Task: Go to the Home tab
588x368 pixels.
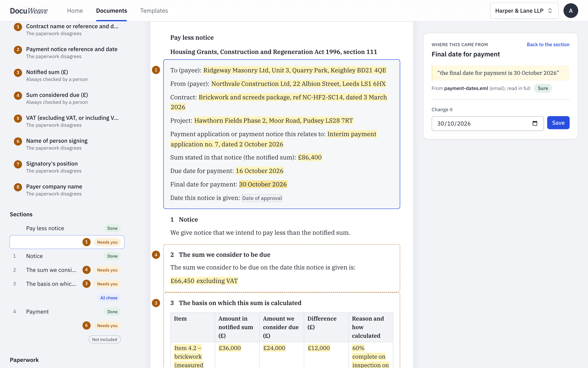Action: (75, 11)
